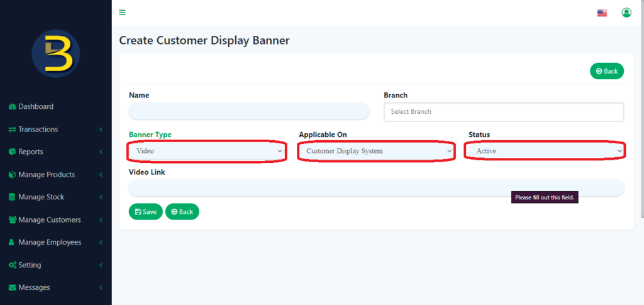Expand the Reports menu chevron
The width and height of the screenshot is (644, 305).
(x=101, y=152)
